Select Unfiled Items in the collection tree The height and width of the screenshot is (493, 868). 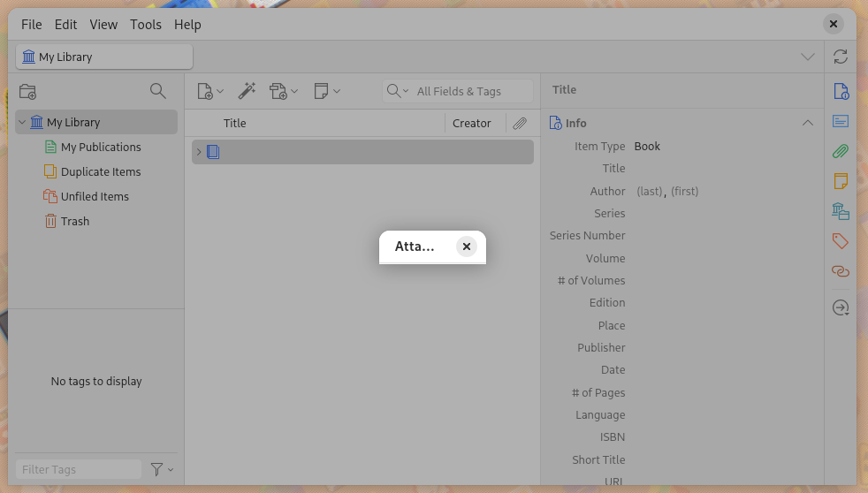click(95, 196)
